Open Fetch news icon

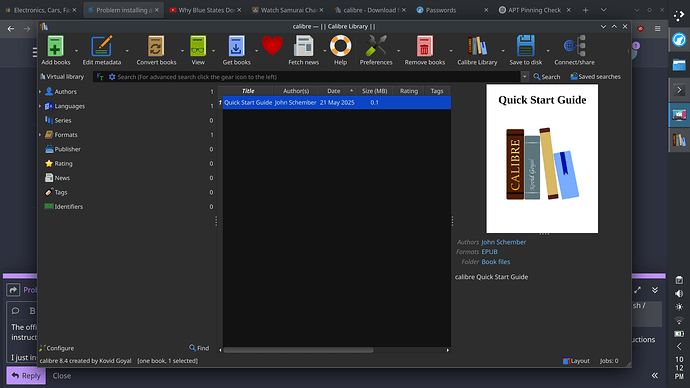click(x=303, y=46)
